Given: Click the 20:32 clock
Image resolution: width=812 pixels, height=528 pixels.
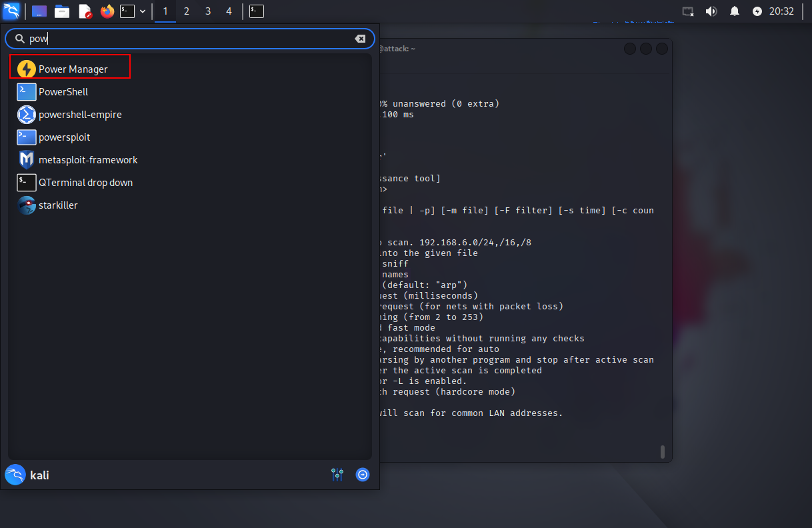Looking at the screenshot, I should (782, 11).
